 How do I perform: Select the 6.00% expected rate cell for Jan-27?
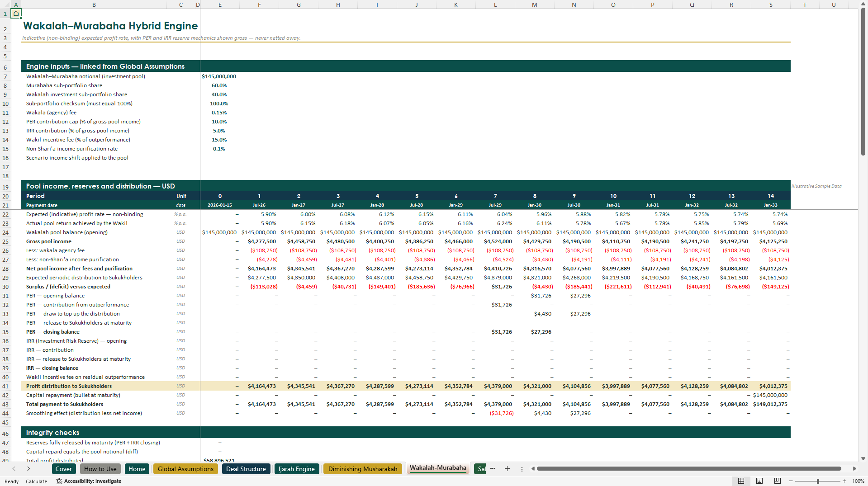tap(299, 214)
